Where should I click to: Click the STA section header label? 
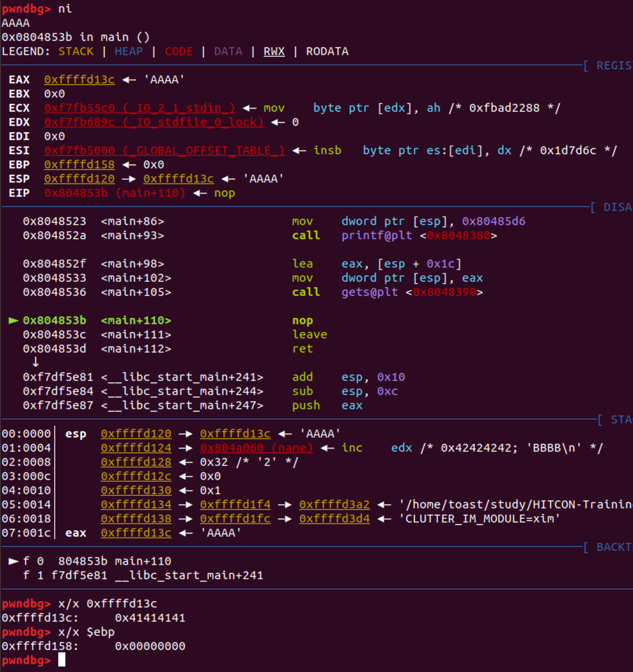[621, 419]
